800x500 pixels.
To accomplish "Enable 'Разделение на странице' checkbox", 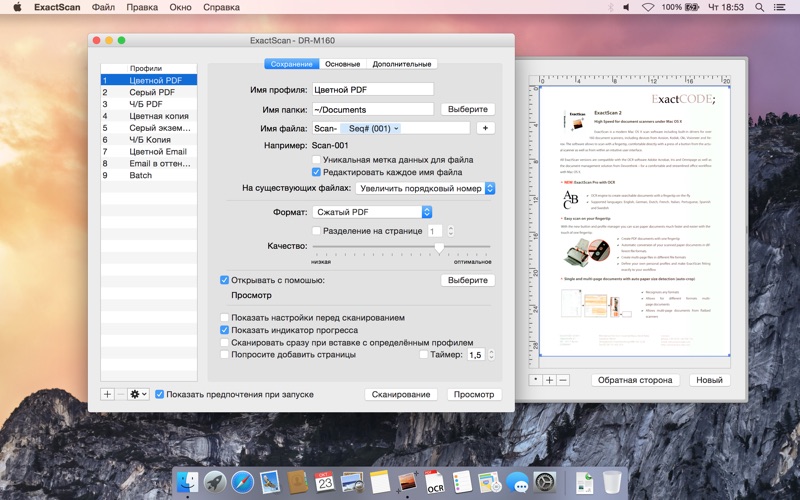I will pos(316,231).
